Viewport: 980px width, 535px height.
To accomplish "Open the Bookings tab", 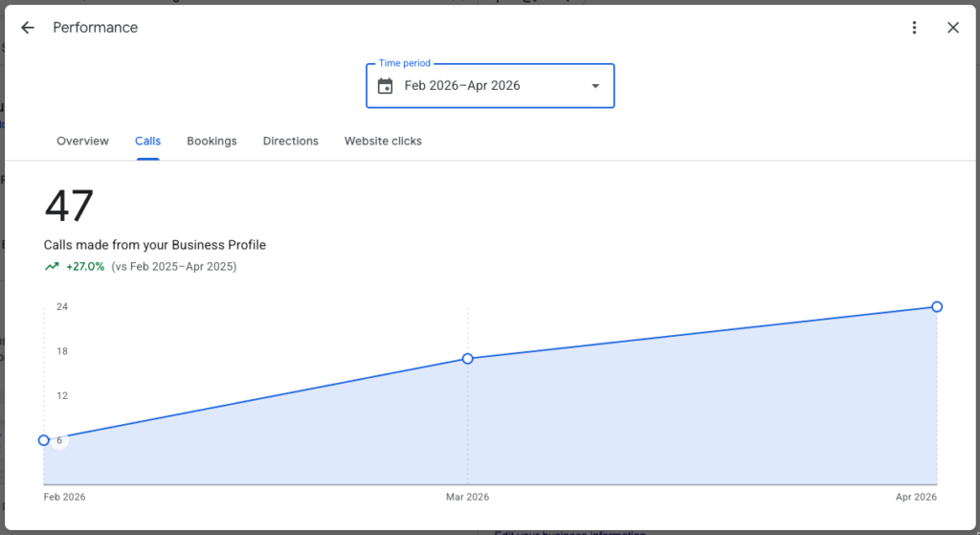I will [212, 142].
